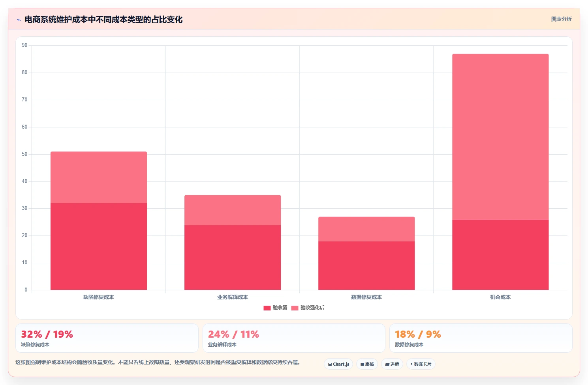
Task: Click the 验收弱 legend label text
Action: 280,308
